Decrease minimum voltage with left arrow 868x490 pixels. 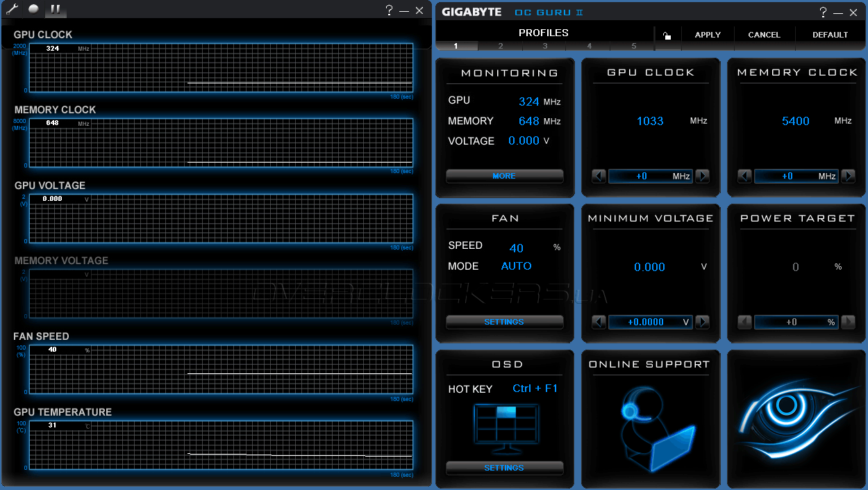tap(599, 322)
